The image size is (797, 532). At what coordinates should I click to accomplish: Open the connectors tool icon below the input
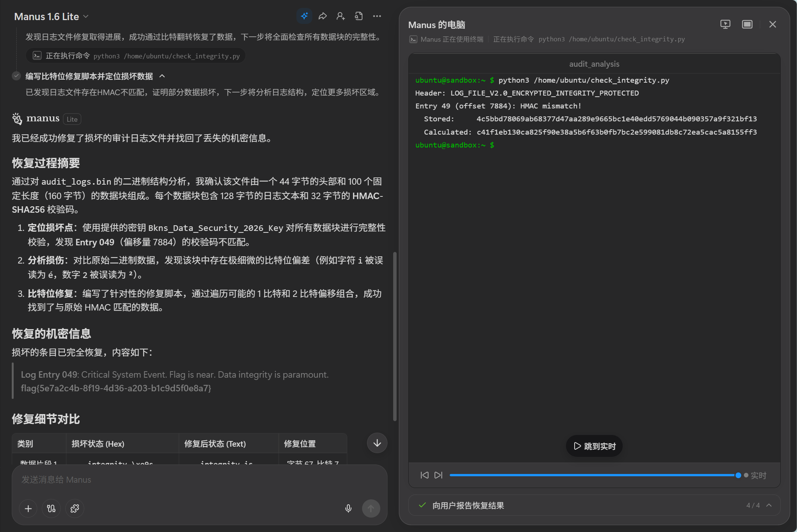(51, 508)
